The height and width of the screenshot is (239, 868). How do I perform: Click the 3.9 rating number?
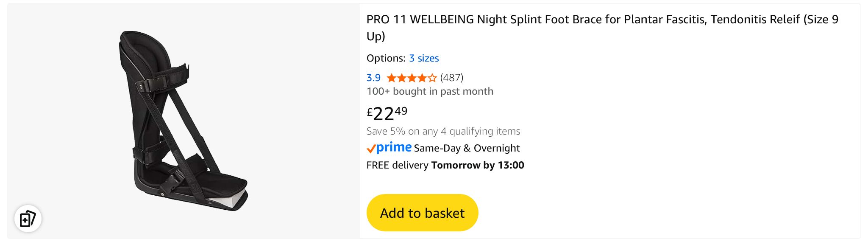coord(373,78)
